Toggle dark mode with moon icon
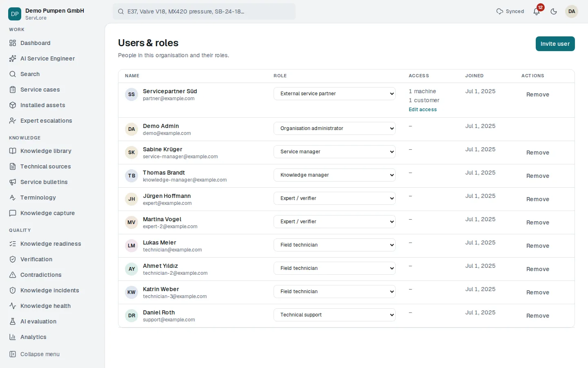 coord(554,11)
